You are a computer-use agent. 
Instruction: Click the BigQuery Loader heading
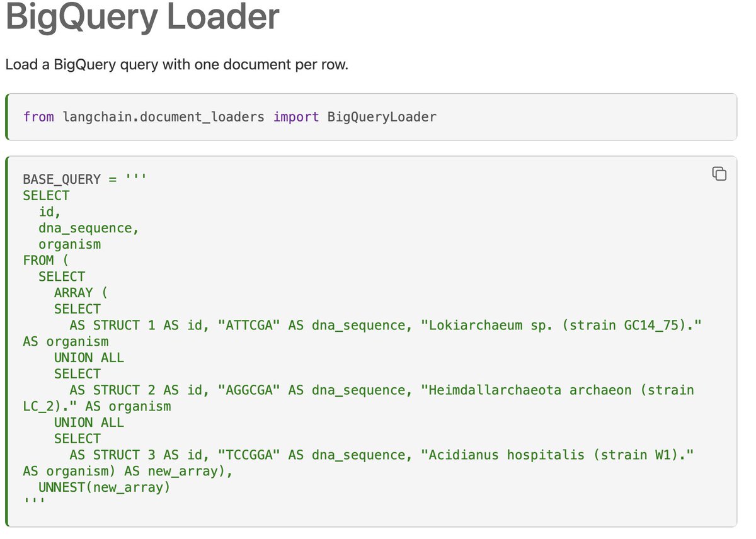[142, 18]
